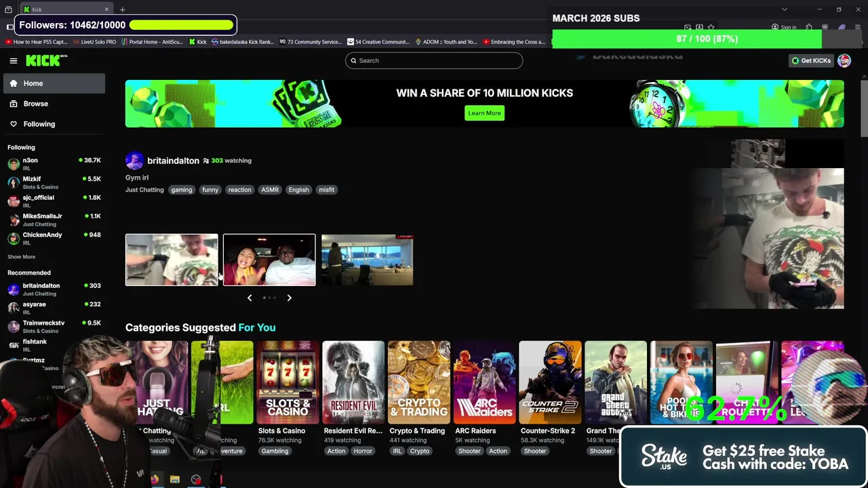868x488 pixels.
Task: Select the gym stream carousel thumbnail
Action: [x=172, y=260]
